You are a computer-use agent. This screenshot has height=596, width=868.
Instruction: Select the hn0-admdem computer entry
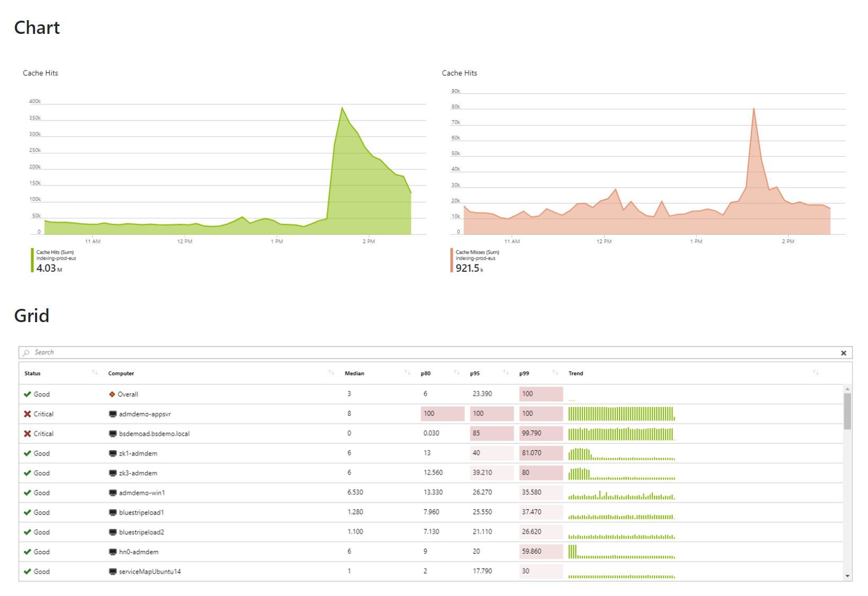click(138, 552)
